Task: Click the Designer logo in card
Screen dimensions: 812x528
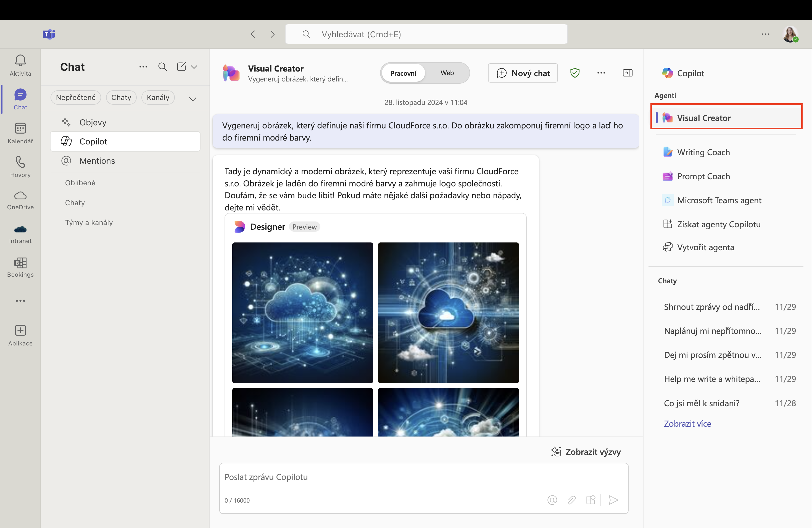Action: click(x=239, y=227)
